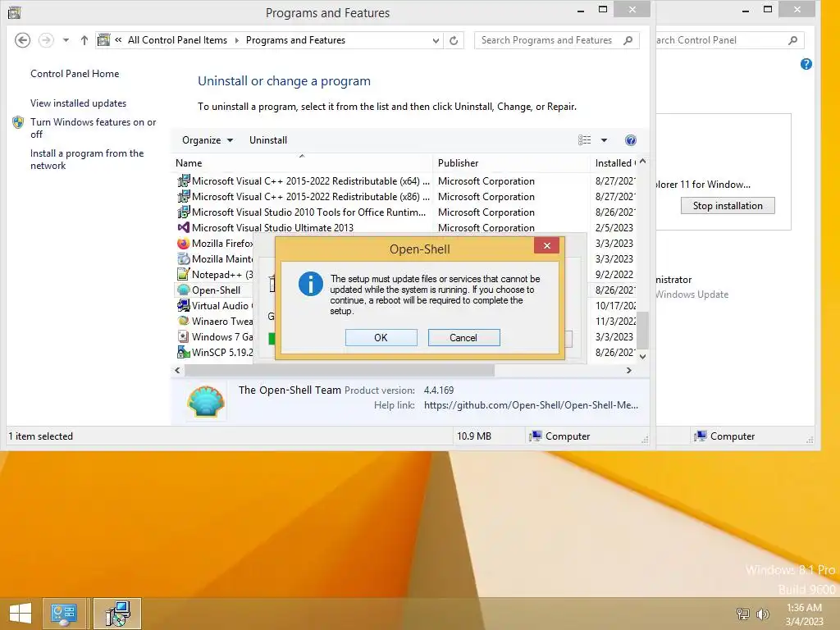Click the WinSCP 5.19.2 icon

[x=183, y=352]
